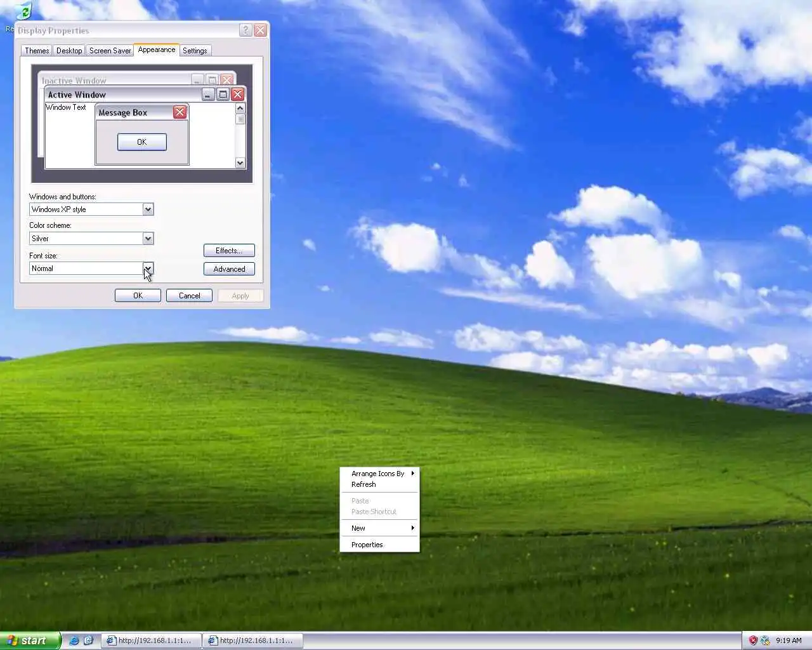Screen dimensions: 812x650
Task: Open the Font size dropdown arrow
Action: (148, 269)
